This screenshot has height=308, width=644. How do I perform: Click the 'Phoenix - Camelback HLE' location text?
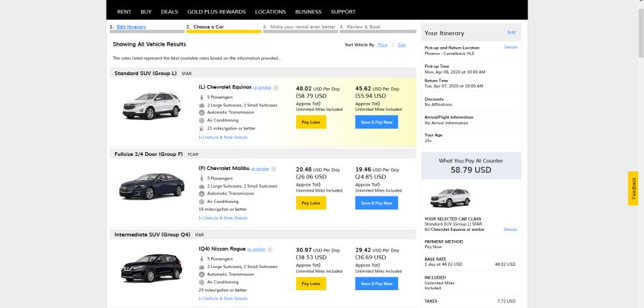449,54
